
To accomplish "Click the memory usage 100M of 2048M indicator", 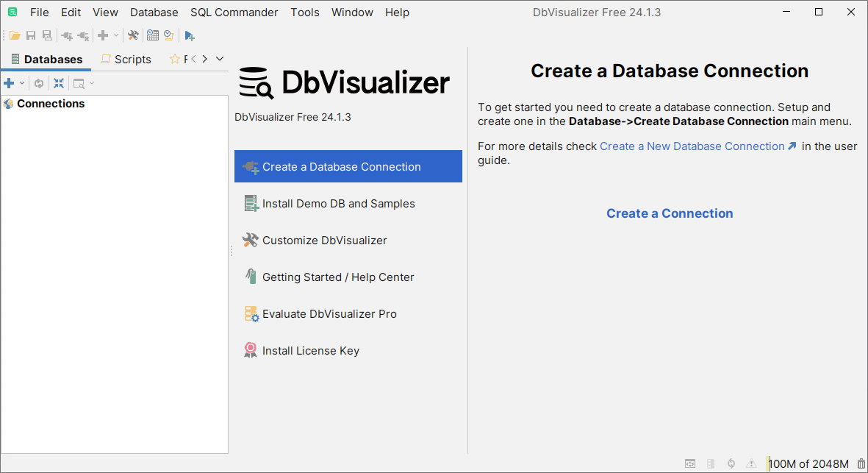I will tap(808, 463).
